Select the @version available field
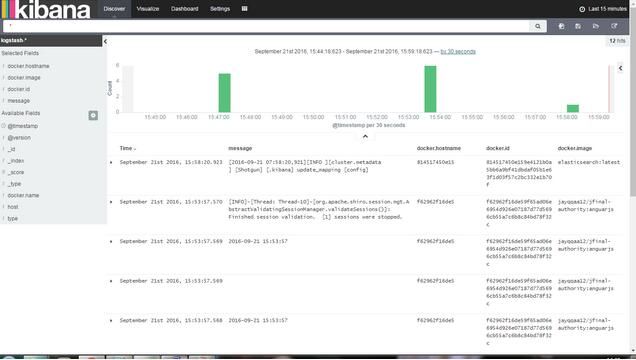Viewport: 636px width, 360px height. pos(19,137)
